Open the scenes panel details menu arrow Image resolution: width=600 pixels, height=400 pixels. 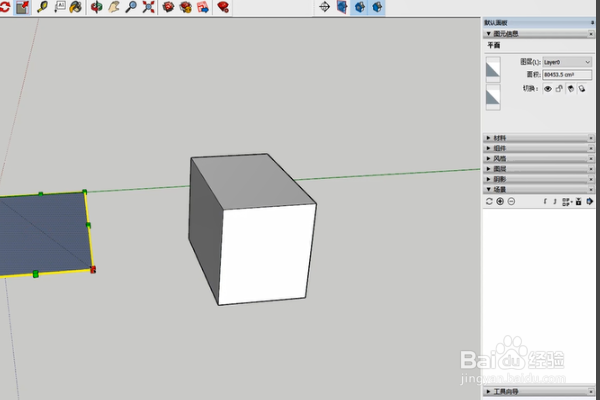tap(590, 201)
